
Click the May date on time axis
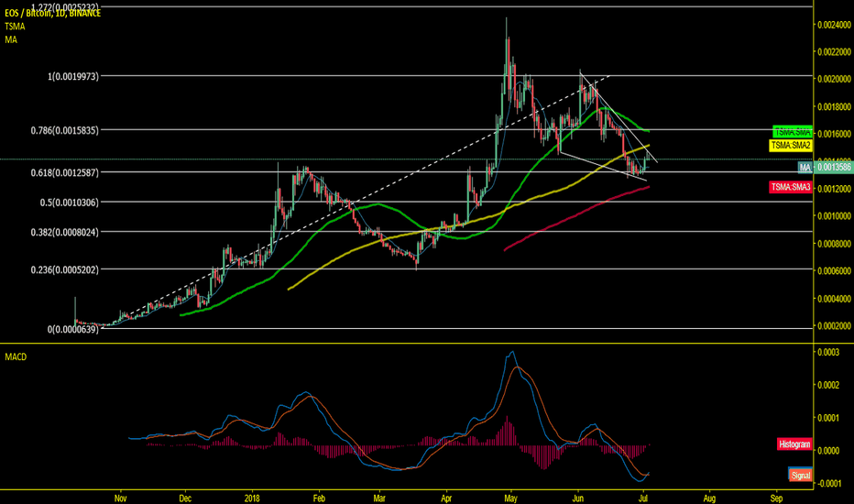tap(510, 498)
